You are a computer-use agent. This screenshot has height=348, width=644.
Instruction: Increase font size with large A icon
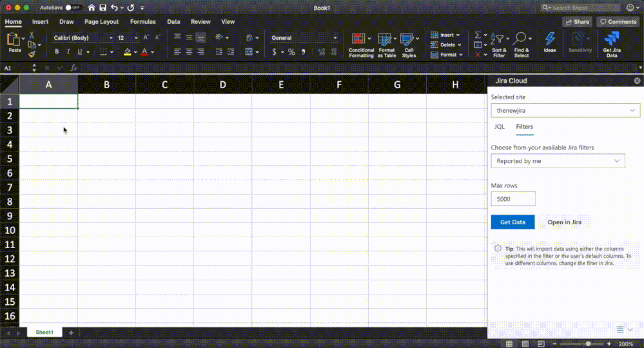(146, 37)
